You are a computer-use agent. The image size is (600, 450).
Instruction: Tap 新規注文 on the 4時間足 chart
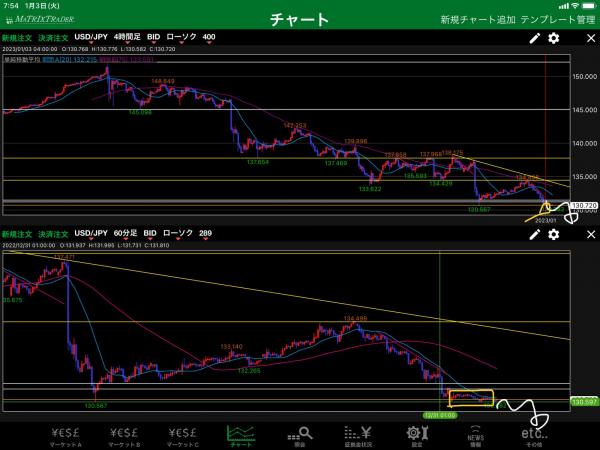tap(17, 38)
